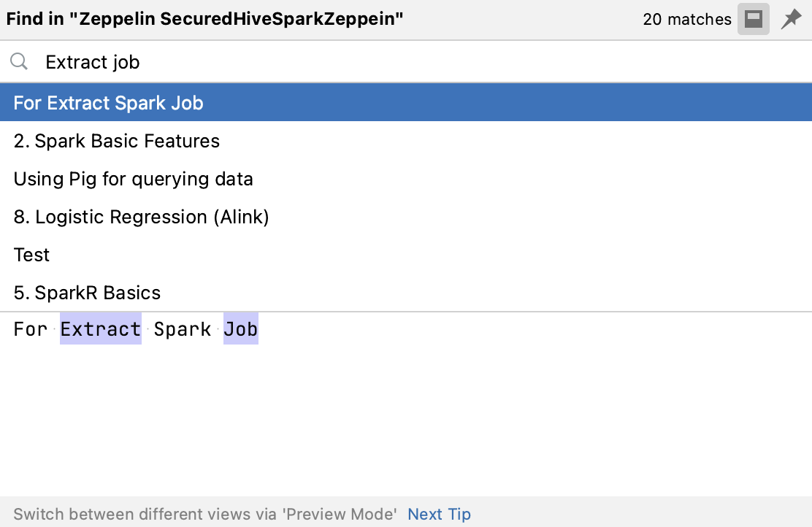812x527 pixels.
Task: Choose 'Using Pig for querying data'
Action: 406,179
